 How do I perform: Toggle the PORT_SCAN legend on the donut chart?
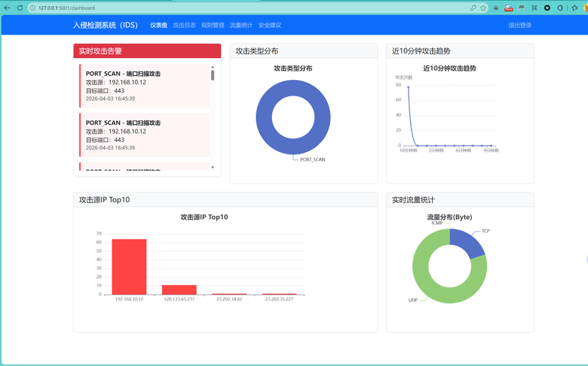click(x=312, y=159)
